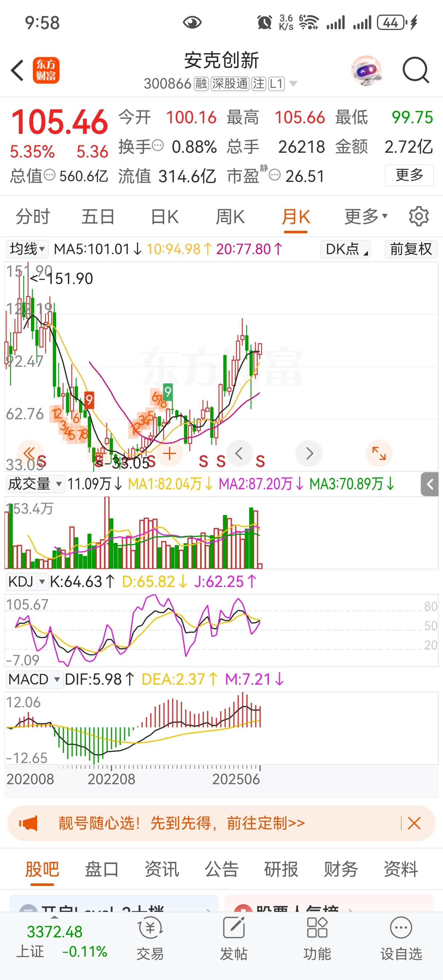The width and height of the screenshot is (443, 980).
Task: Tap the 融 margin tag
Action: (x=201, y=83)
